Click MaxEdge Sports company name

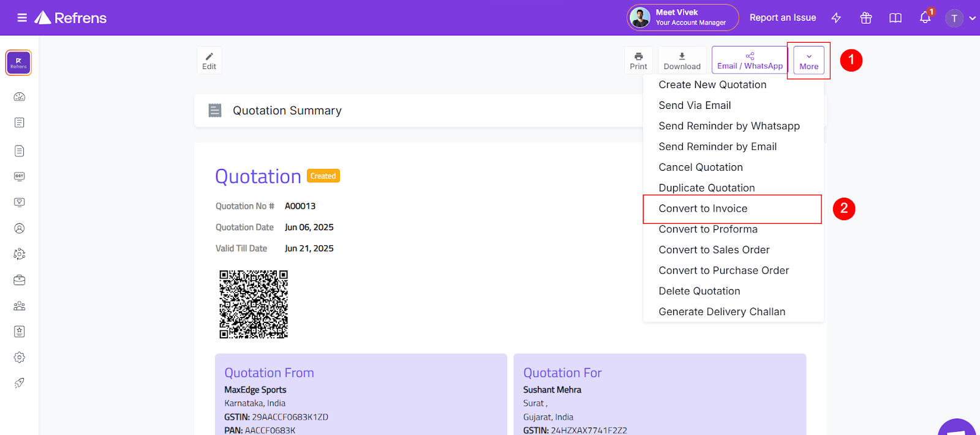[255, 390]
